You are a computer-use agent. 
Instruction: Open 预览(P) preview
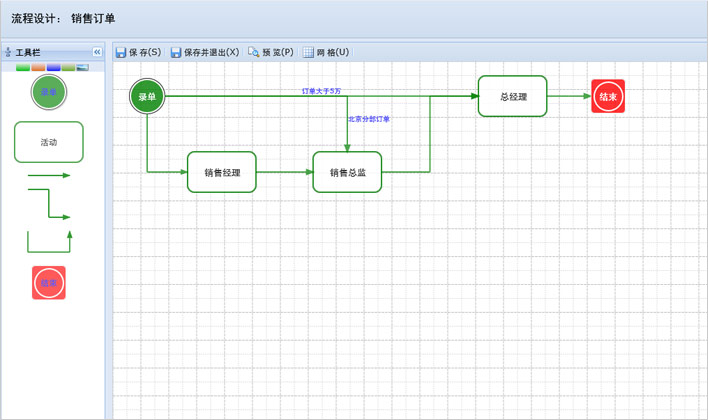(x=270, y=52)
